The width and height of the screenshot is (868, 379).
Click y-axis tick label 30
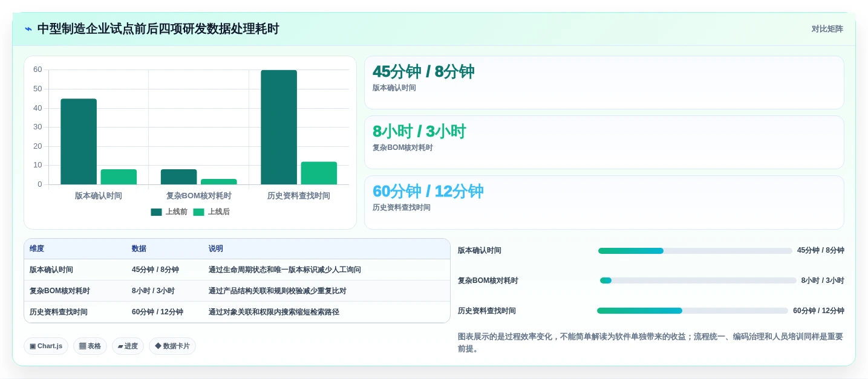tap(38, 127)
